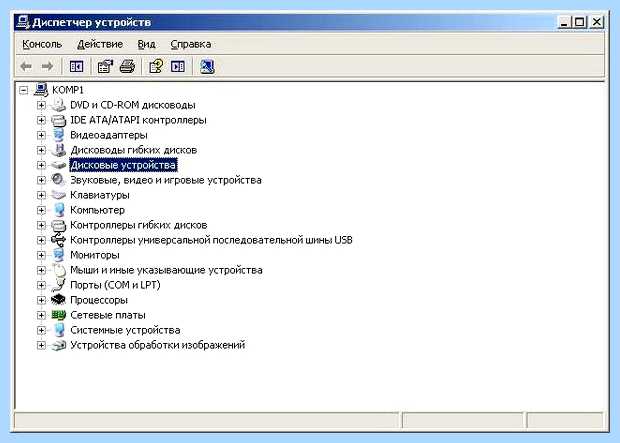
Task: Expand the Мониторы branch
Action: pos(41,255)
